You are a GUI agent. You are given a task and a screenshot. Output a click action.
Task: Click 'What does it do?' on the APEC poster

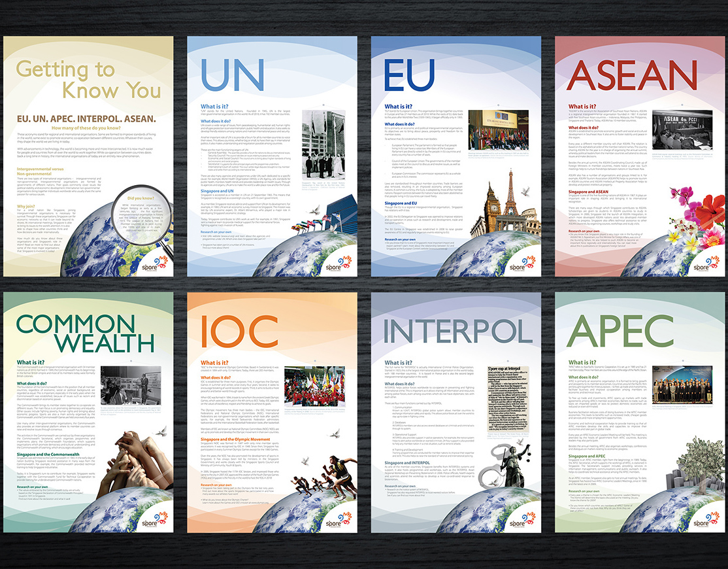coord(584,377)
